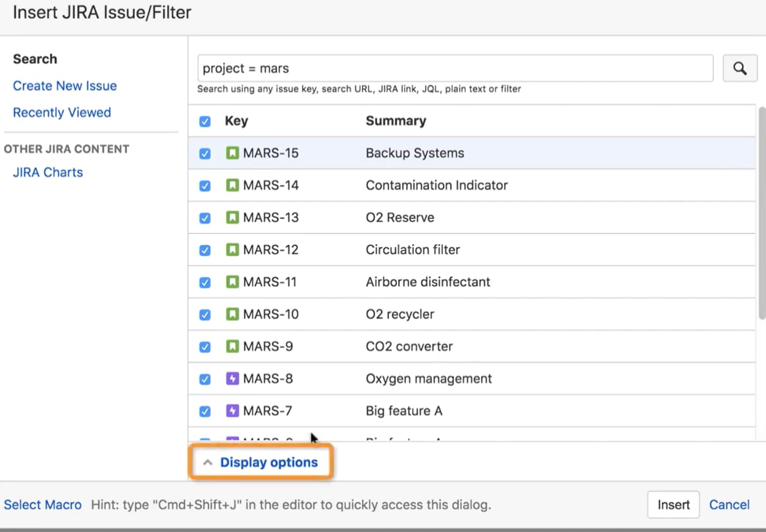766x532 pixels.
Task: Uncheck the MARS-8 checkbox
Action: coord(205,379)
